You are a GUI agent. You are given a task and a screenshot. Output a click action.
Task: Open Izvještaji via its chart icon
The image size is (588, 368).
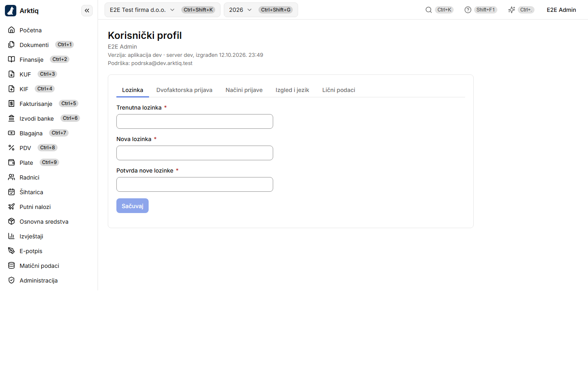(x=11, y=236)
